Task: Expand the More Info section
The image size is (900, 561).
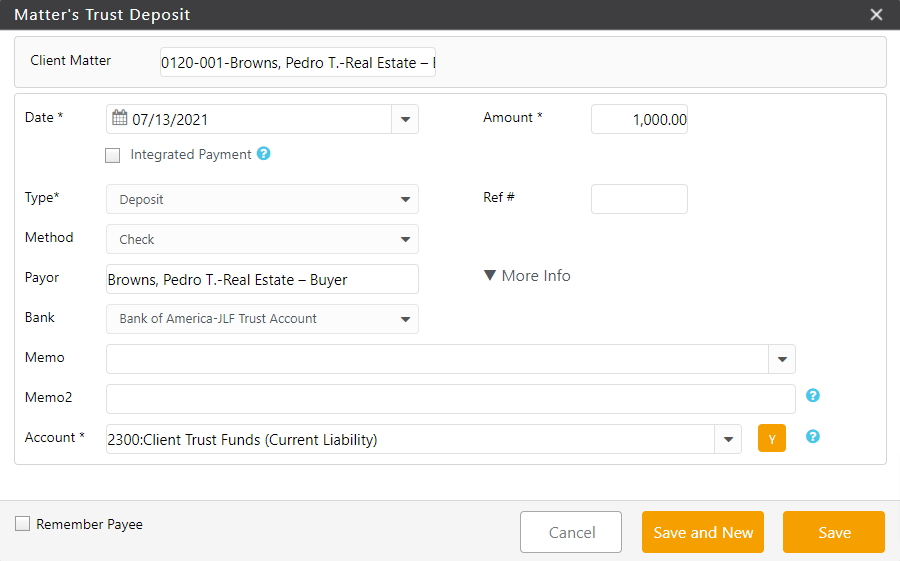Action: (527, 276)
